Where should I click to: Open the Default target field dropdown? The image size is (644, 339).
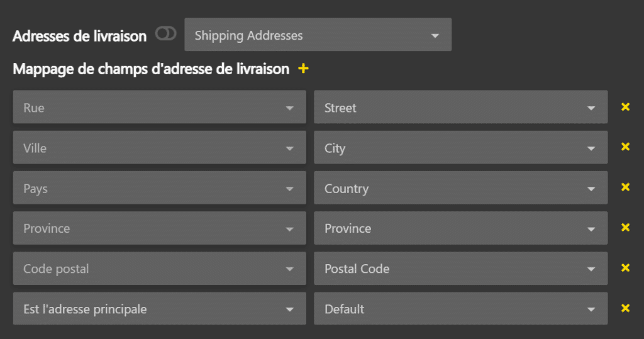[460, 309]
